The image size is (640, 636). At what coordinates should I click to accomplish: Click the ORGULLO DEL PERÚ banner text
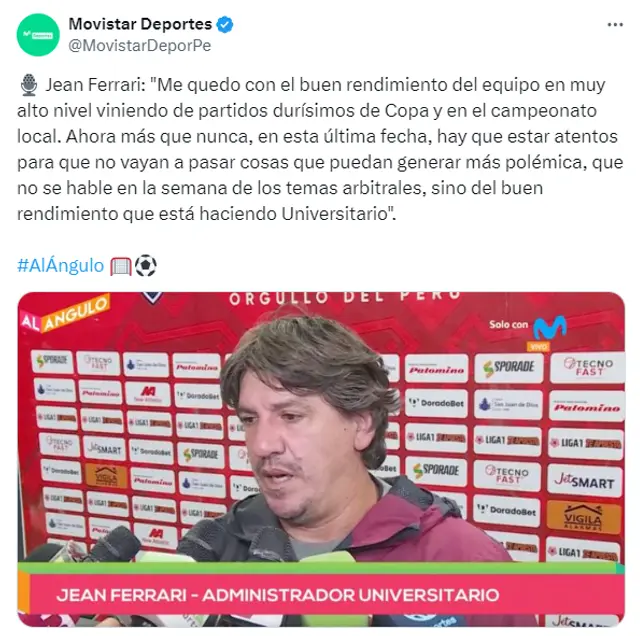[345, 297]
